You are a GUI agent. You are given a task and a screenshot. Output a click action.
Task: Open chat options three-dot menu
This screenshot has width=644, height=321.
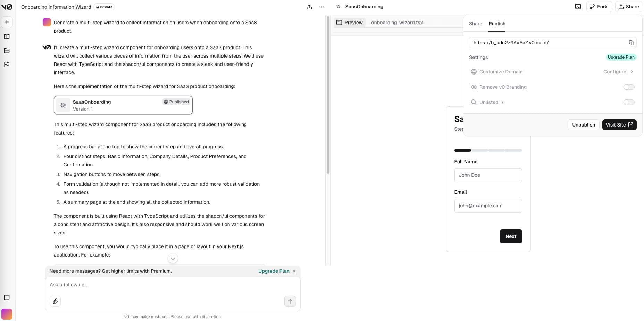coord(322,7)
